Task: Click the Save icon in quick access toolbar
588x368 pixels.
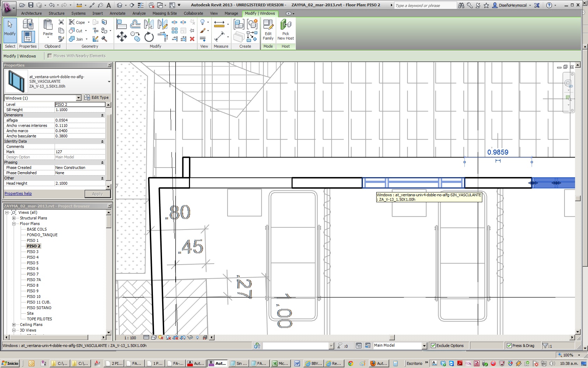Action: point(31,5)
